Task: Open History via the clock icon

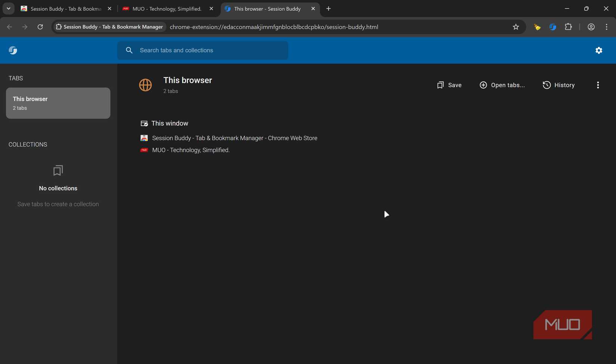Action: (x=546, y=85)
